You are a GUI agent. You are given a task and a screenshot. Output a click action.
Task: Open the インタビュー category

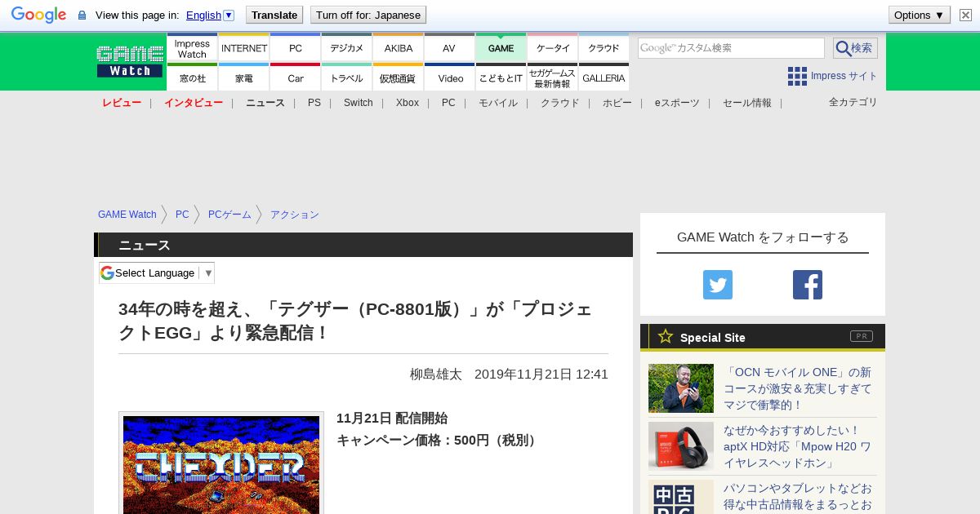[x=194, y=103]
